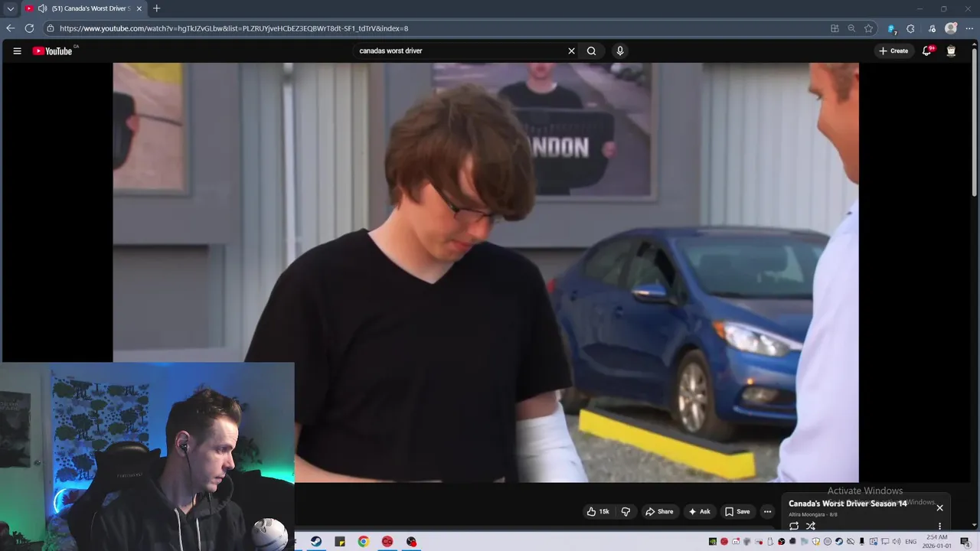
Task: View site information icon in address bar
Action: point(50,28)
